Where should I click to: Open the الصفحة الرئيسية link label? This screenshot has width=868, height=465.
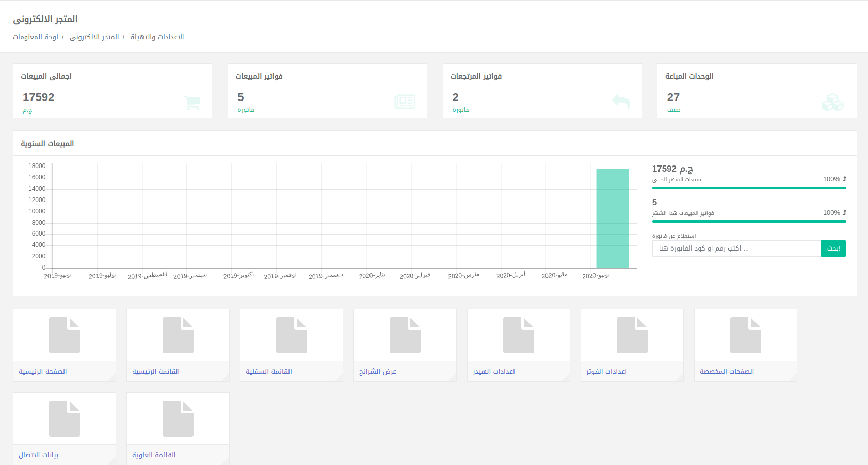click(x=43, y=371)
